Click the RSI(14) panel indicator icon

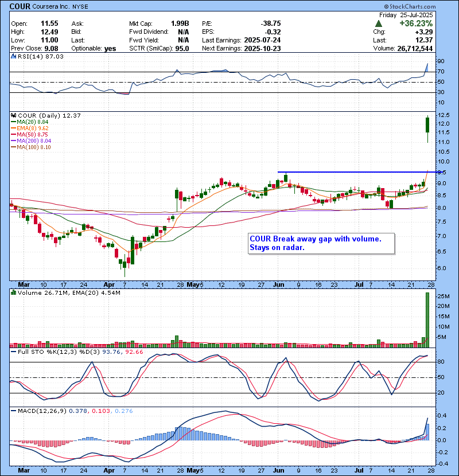pos(14,56)
